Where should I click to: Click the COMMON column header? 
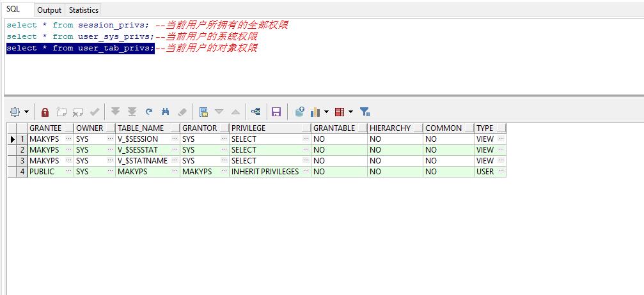[448, 128]
